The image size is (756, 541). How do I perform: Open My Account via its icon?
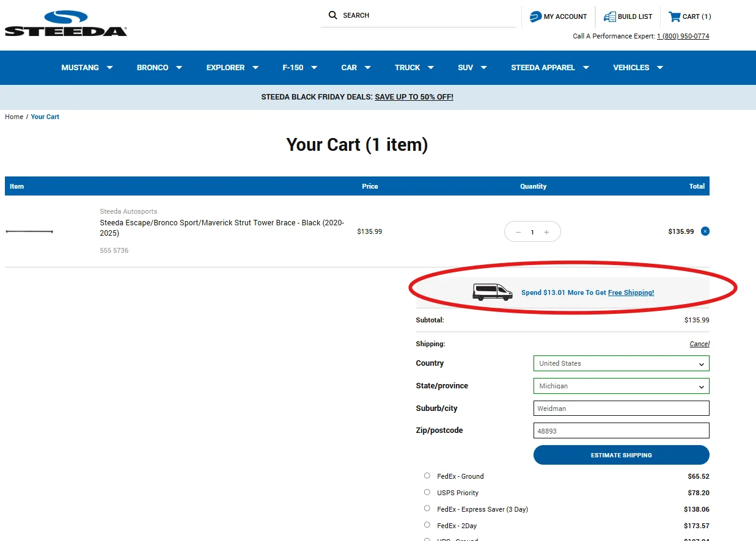point(535,16)
